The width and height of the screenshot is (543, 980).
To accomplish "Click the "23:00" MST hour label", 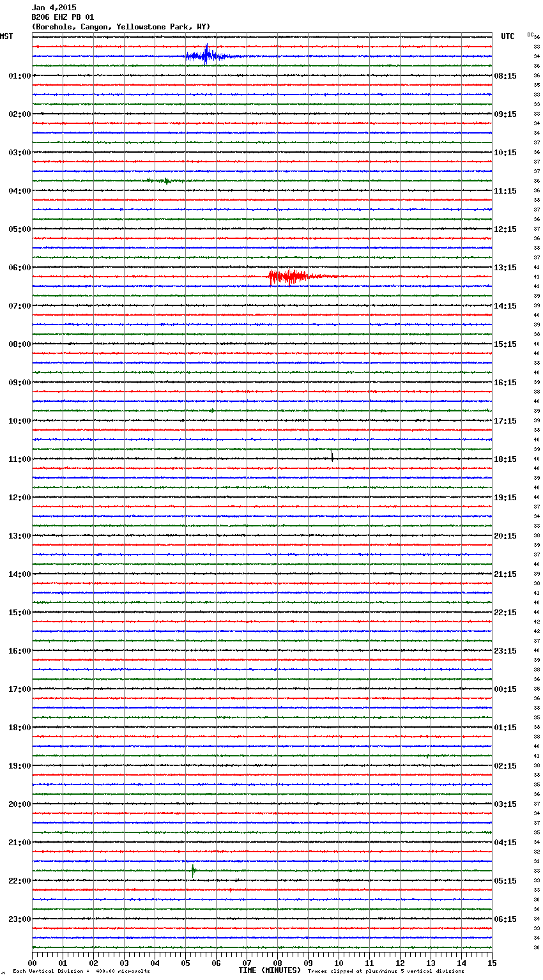I will click(x=20, y=919).
